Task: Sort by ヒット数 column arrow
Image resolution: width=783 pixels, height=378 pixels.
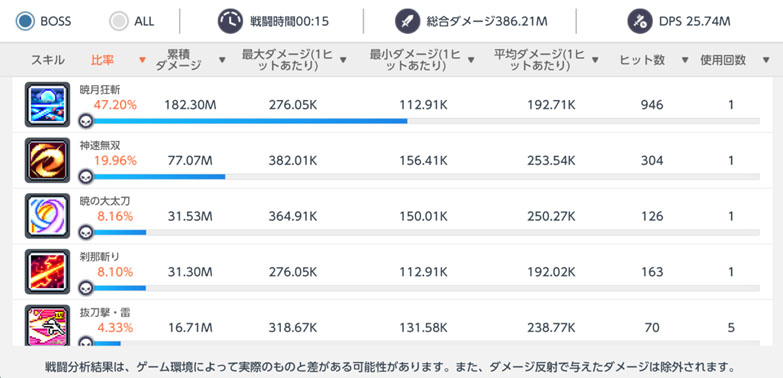Action: click(685, 60)
